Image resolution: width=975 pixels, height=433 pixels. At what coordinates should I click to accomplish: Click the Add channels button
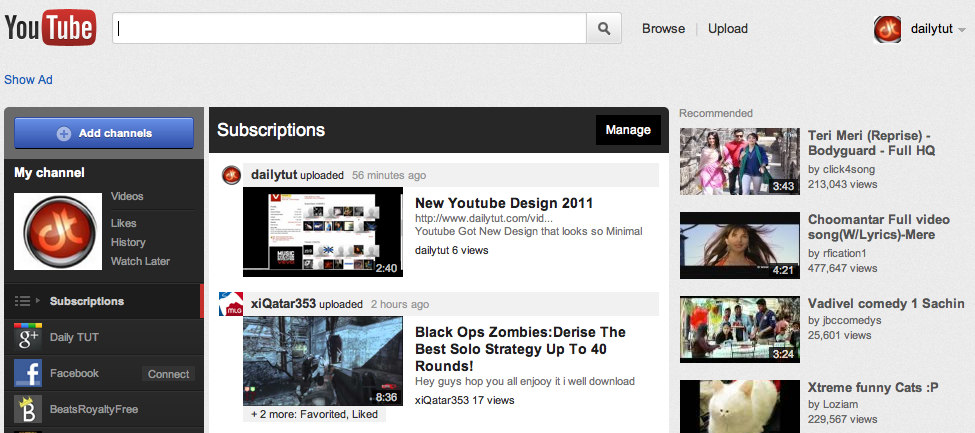tap(104, 133)
